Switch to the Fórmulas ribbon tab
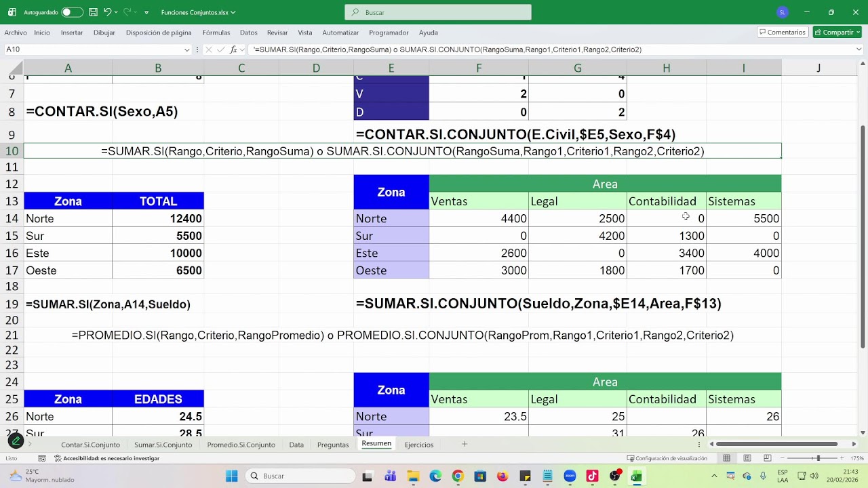This screenshot has height=488, width=868. tap(216, 33)
